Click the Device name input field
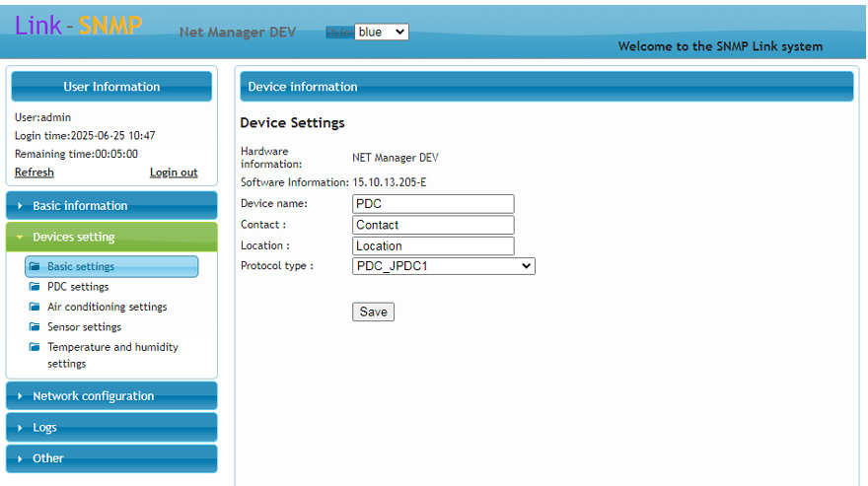 pos(433,204)
